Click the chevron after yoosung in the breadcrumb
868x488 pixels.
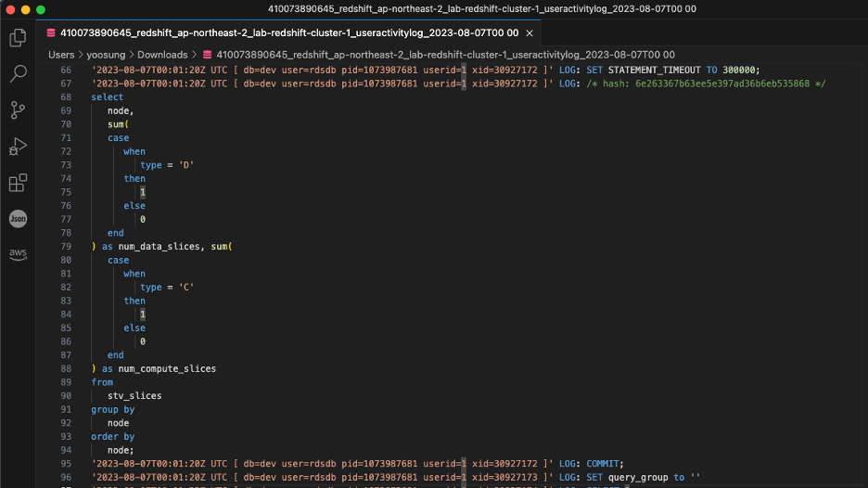click(132, 55)
